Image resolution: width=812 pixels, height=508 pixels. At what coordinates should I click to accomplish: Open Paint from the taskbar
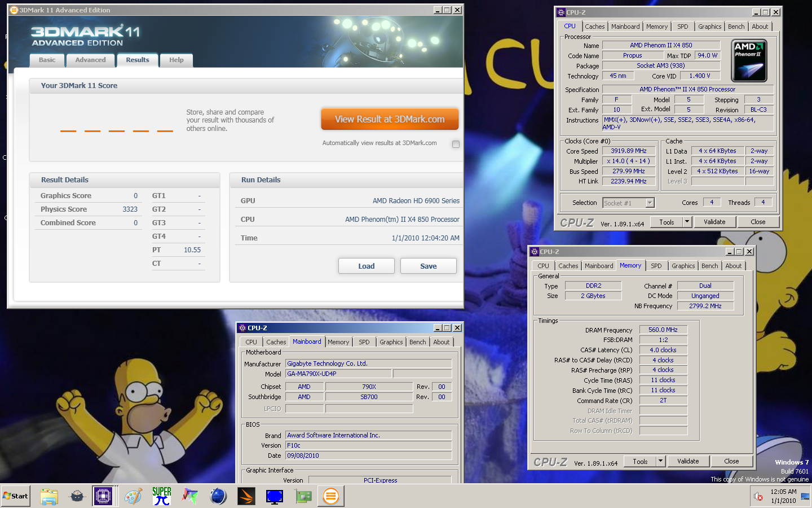click(134, 496)
